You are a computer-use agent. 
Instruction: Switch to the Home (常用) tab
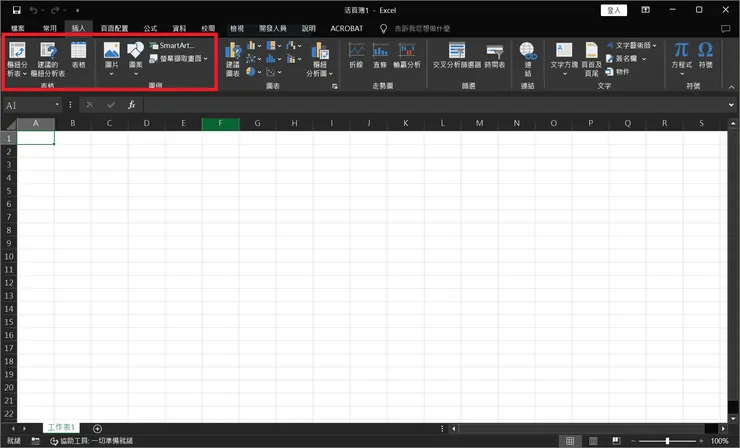point(50,29)
